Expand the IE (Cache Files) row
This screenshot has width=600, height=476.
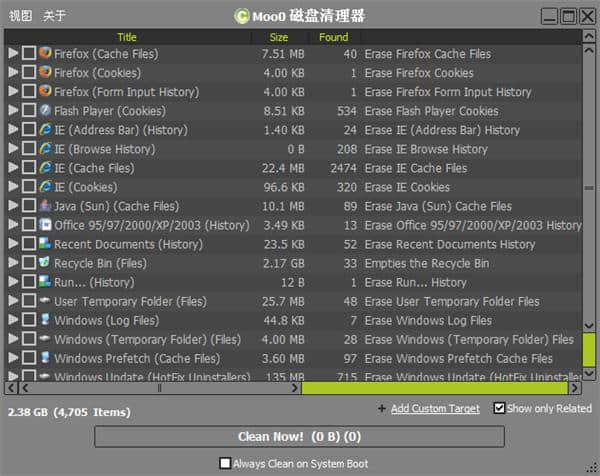[12, 168]
